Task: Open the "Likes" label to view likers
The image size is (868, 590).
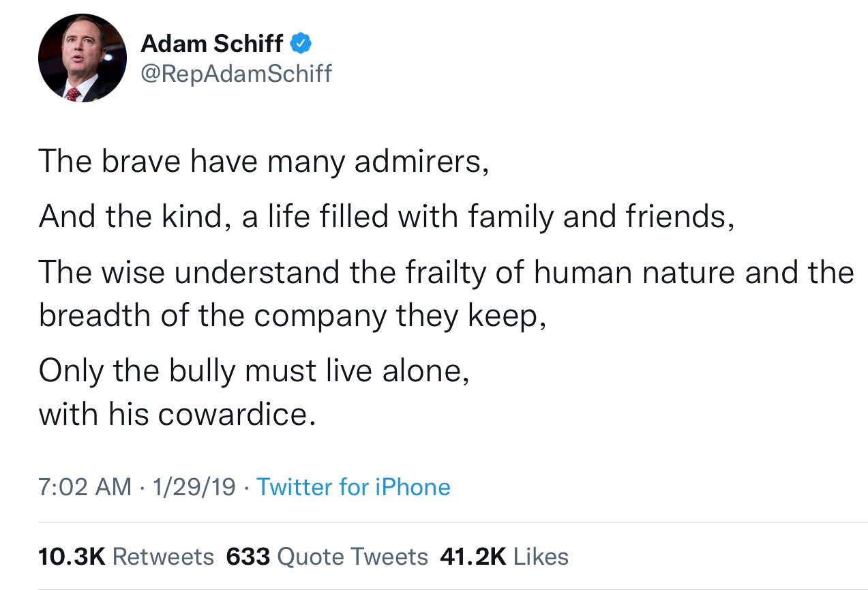Action: click(x=541, y=557)
